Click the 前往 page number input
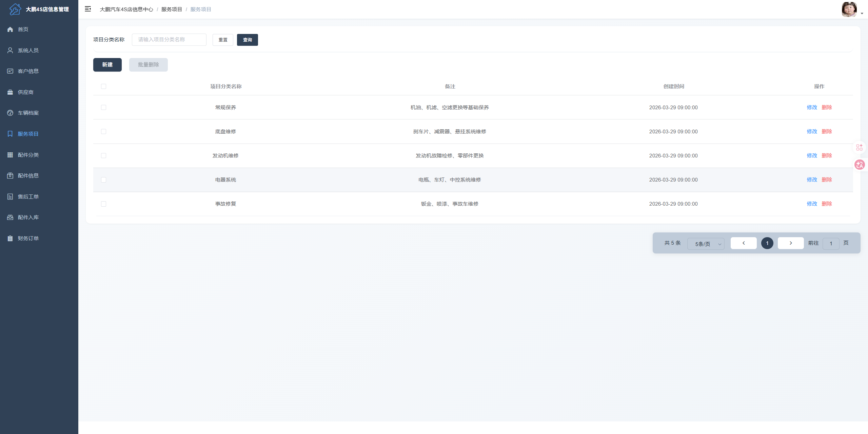Screen dimensions: 868x434 831,244
